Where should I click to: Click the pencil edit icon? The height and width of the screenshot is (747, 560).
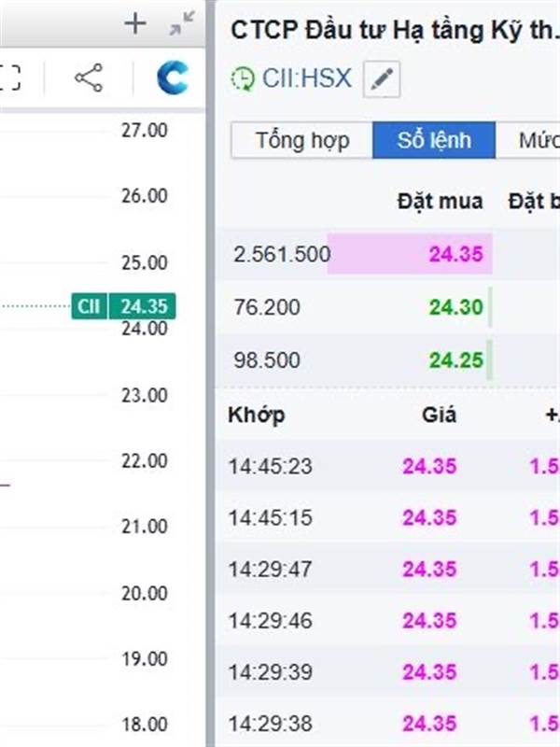(x=381, y=79)
